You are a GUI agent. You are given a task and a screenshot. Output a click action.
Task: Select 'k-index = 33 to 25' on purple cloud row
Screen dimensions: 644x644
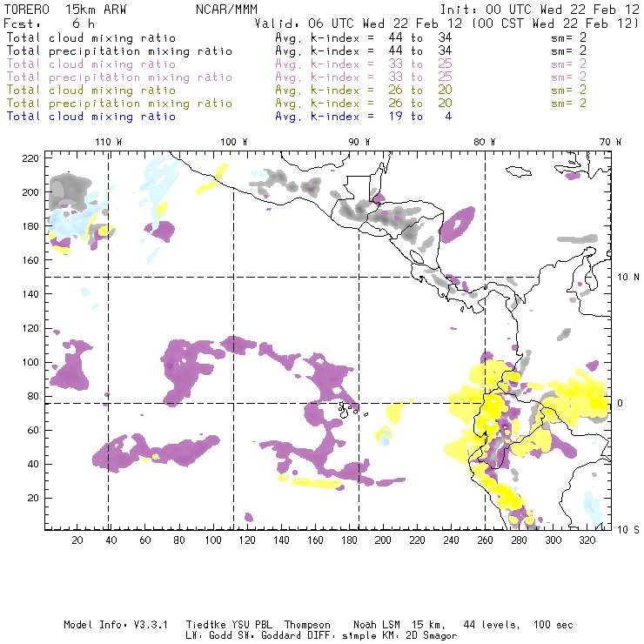point(381,64)
